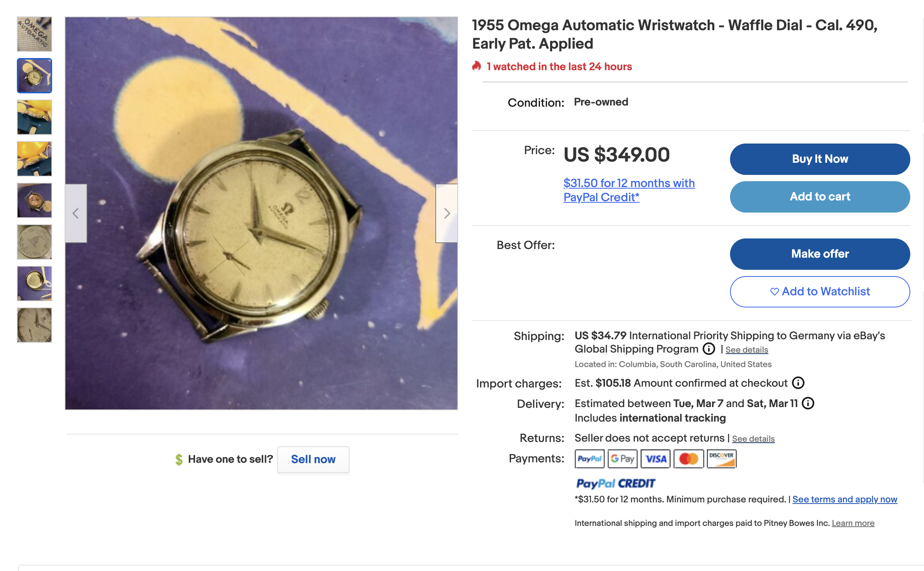The height and width of the screenshot is (571, 924).
Task: Click the Make offer button
Action: (x=820, y=254)
